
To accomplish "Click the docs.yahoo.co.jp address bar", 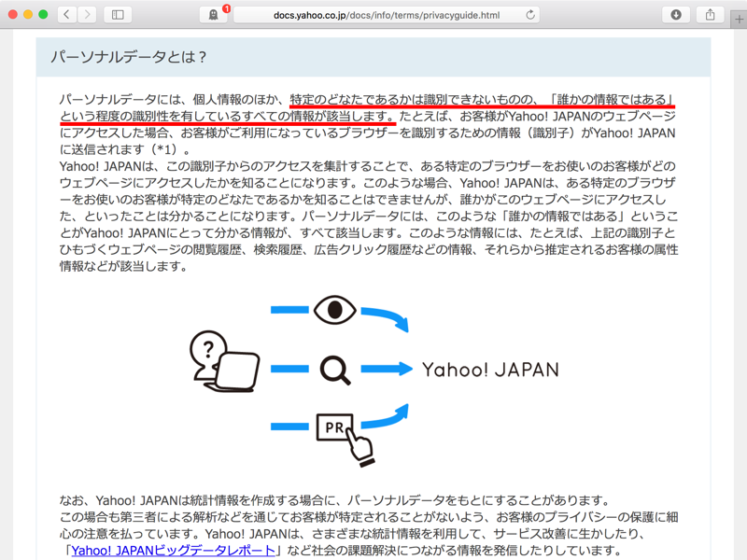I will (387, 15).
